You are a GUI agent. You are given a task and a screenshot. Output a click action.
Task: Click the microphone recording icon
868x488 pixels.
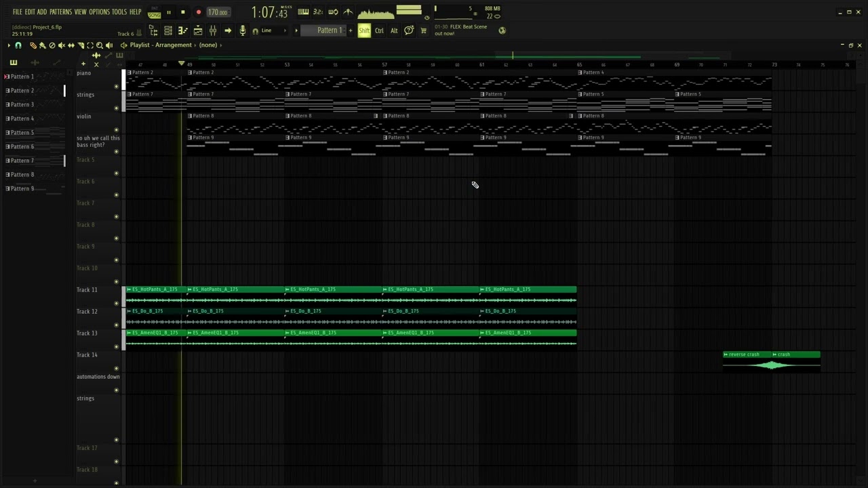click(243, 30)
